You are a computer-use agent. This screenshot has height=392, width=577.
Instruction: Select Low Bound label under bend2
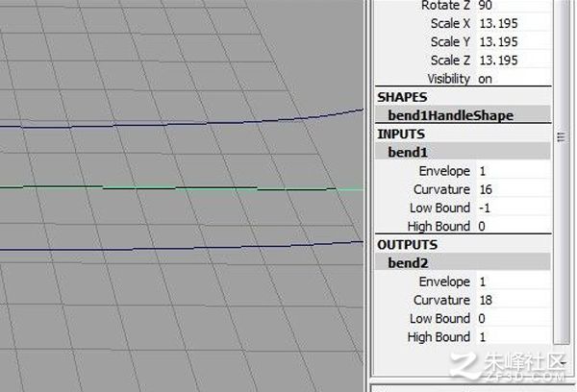[439, 318]
